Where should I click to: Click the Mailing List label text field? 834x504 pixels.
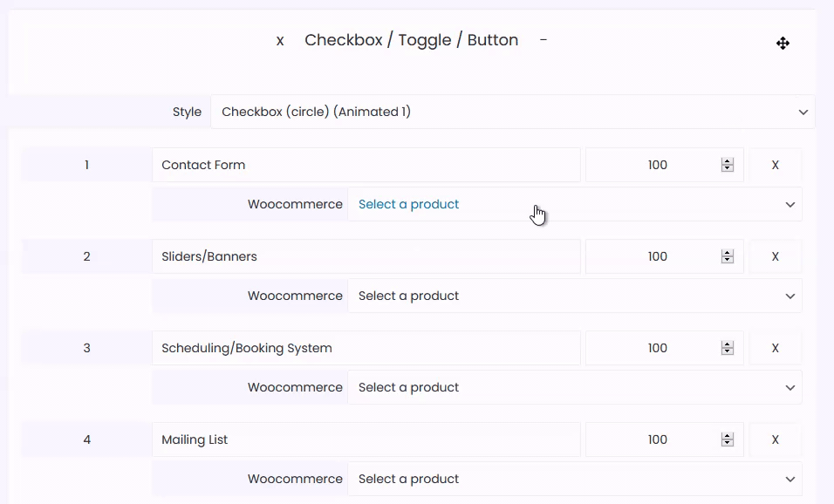pyautogui.click(x=366, y=439)
